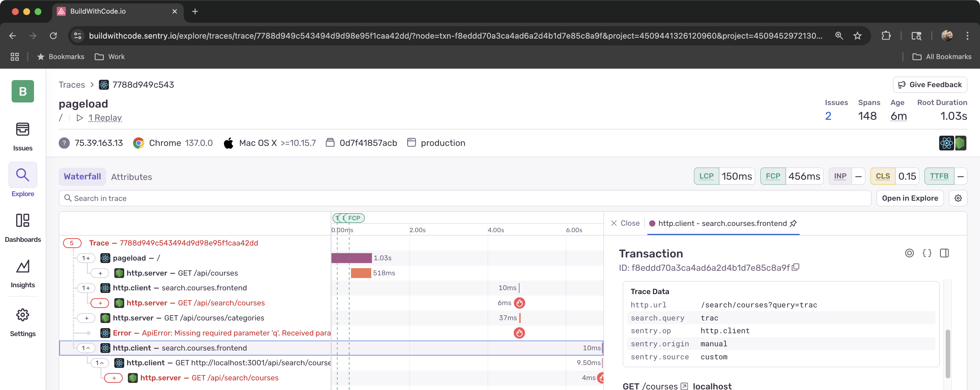
Task: Click the React icon next to trace ID breadcrumb
Action: pos(104,85)
